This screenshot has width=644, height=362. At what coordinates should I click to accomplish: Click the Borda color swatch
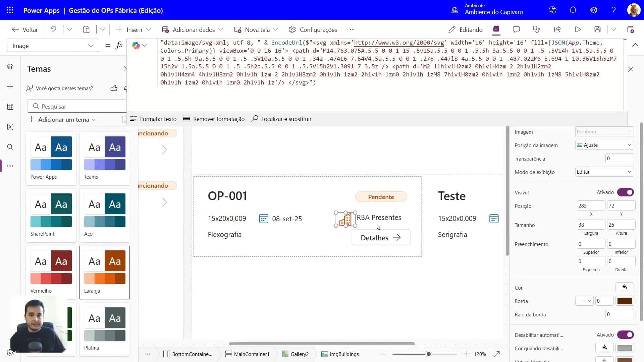point(625,301)
